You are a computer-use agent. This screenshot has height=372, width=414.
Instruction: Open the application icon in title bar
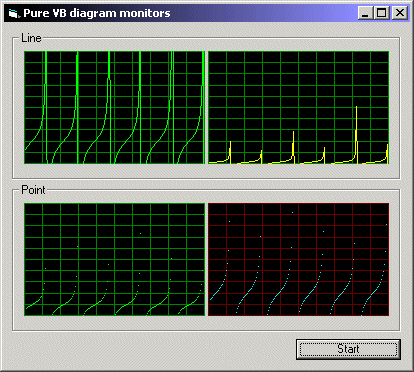click(13, 13)
